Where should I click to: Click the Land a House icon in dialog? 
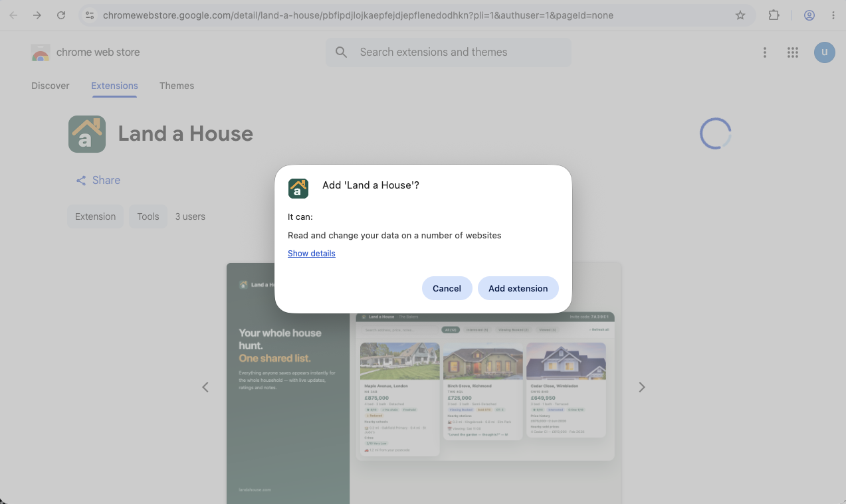298,189
